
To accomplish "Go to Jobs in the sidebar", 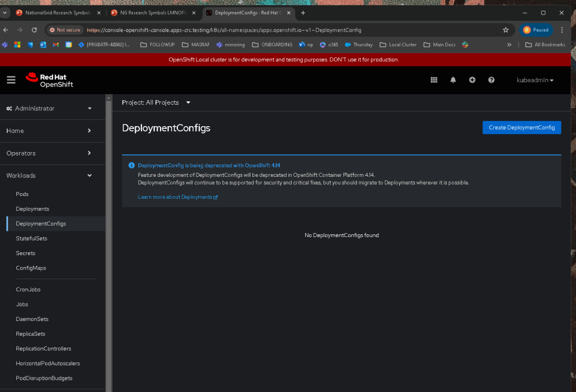I will (22, 304).
